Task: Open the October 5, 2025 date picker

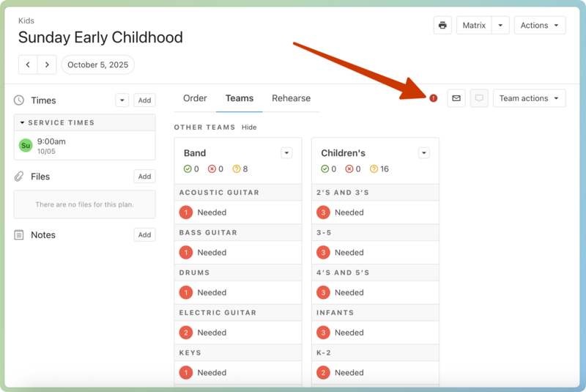Action: (97, 64)
